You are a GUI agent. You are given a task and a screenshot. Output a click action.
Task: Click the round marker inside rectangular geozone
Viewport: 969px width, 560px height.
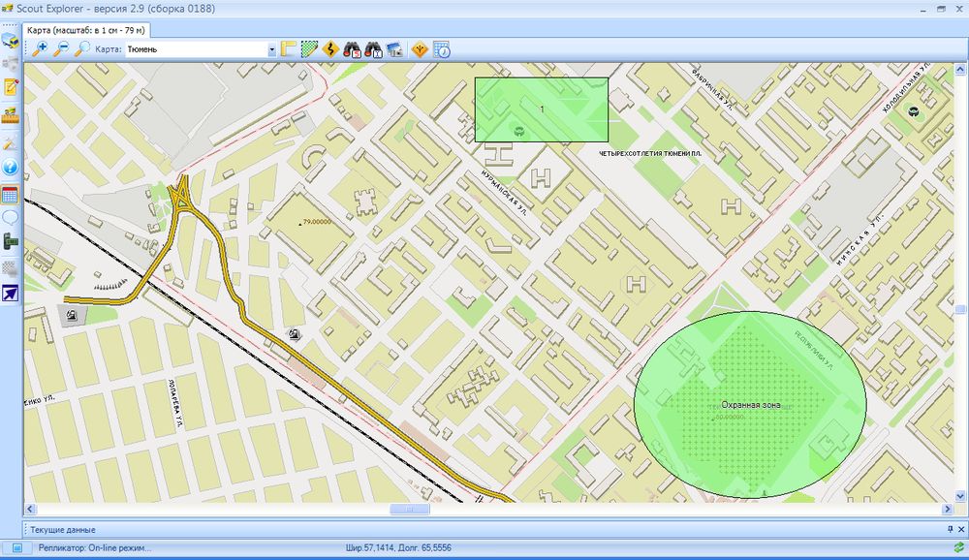tap(519, 130)
